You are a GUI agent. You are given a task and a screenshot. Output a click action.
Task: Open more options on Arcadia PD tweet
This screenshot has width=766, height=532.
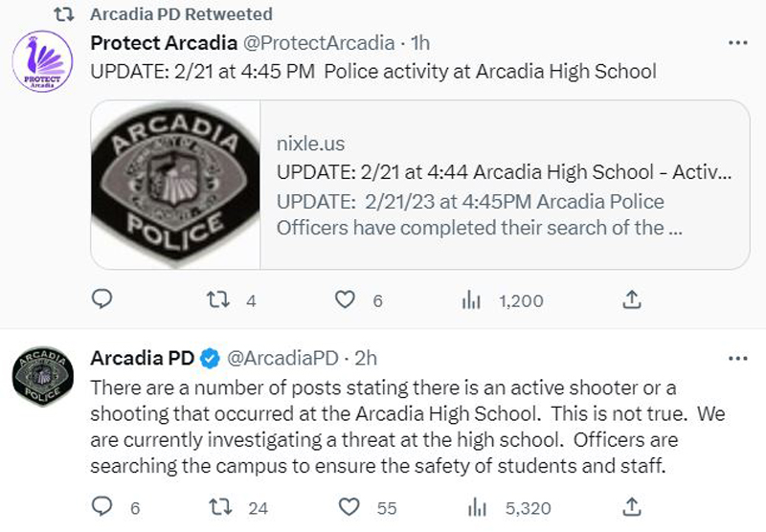click(x=737, y=359)
